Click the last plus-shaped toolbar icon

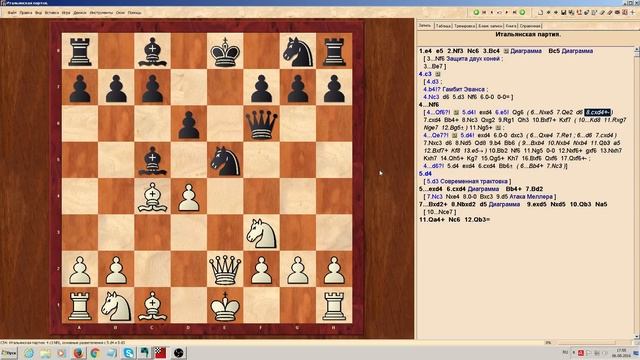[633, 12]
